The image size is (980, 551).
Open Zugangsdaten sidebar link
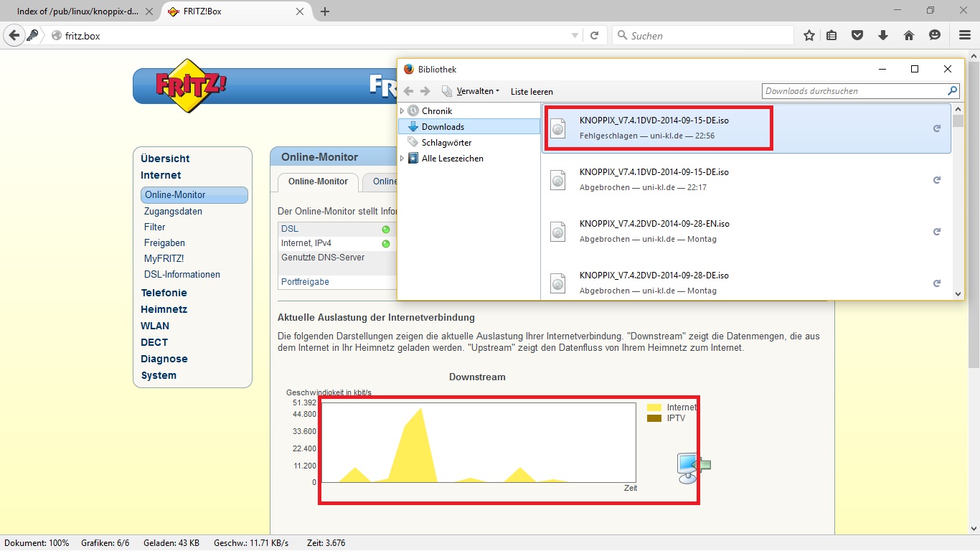(x=173, y=212)
